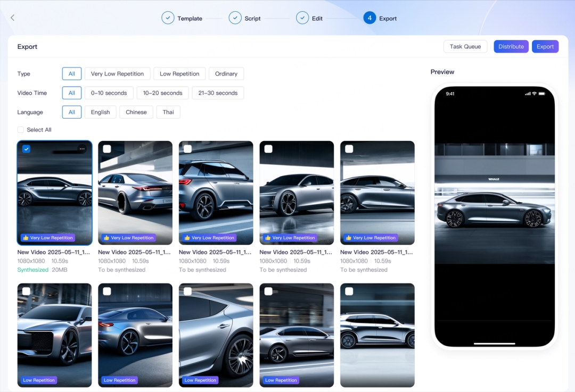Open the Template step label
575x392 pixels.
(x=190, y=18)
